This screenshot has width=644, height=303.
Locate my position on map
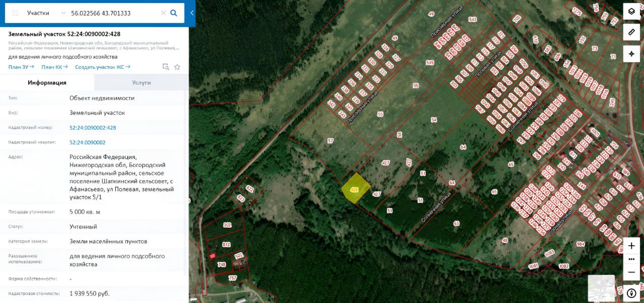(x=631, y=54)
